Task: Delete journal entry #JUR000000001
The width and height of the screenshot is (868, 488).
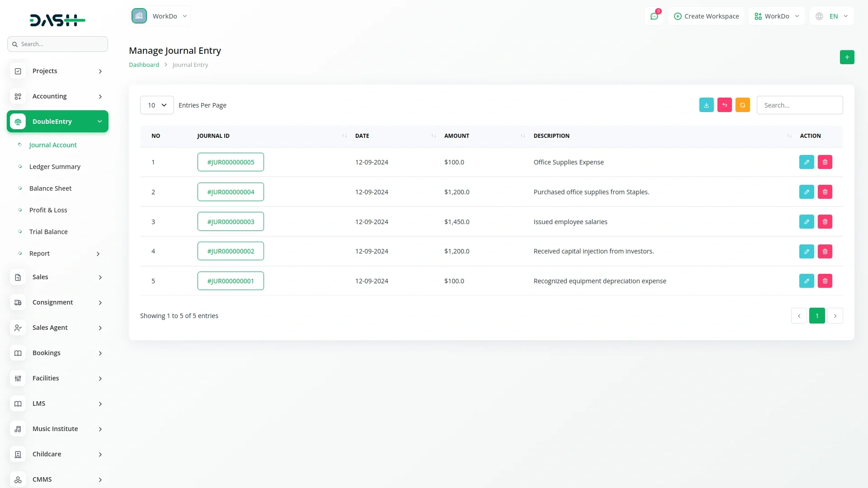Action: point(825,281)
